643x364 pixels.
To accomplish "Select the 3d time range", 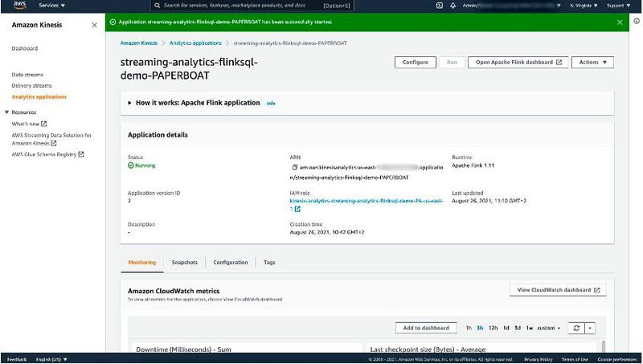I will tap(518, 328).
